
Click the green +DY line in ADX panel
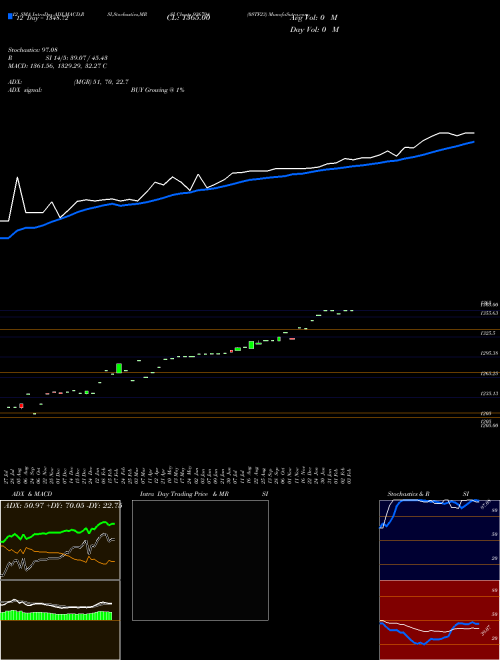pyautogui.click(x=59, y=531)
